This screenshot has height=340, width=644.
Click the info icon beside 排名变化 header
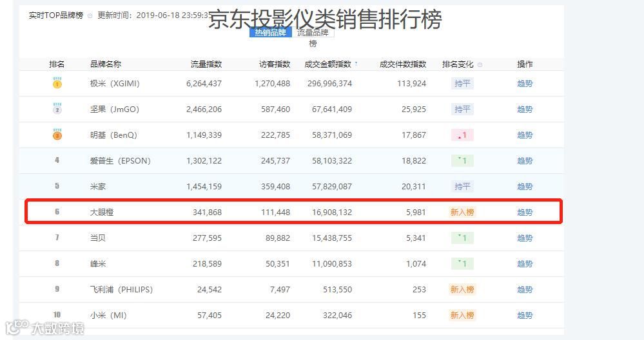[480, 64]
